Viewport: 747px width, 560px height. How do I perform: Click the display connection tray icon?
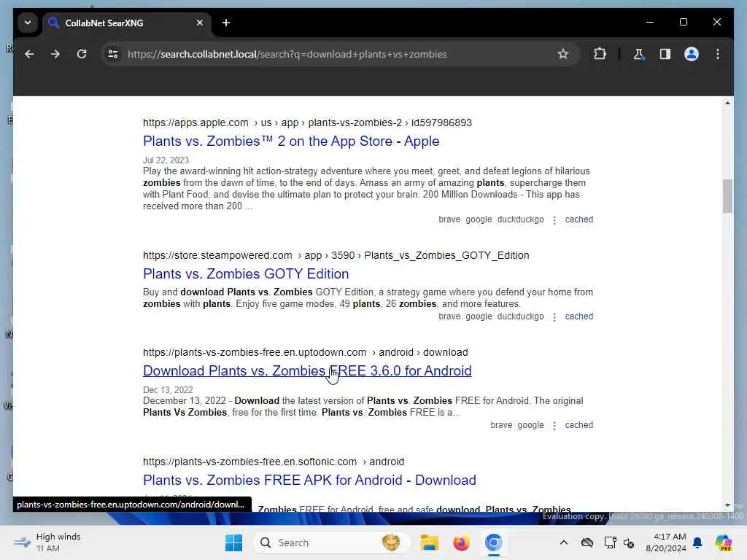[609, 542]
